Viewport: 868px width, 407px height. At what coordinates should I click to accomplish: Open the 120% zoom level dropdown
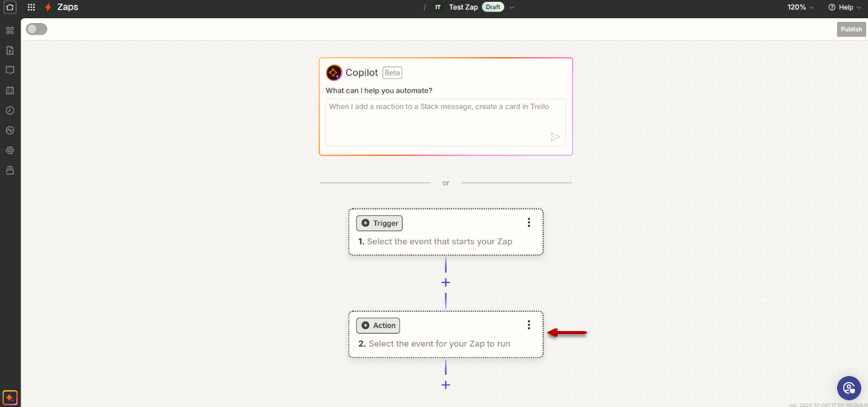(801, 7)
